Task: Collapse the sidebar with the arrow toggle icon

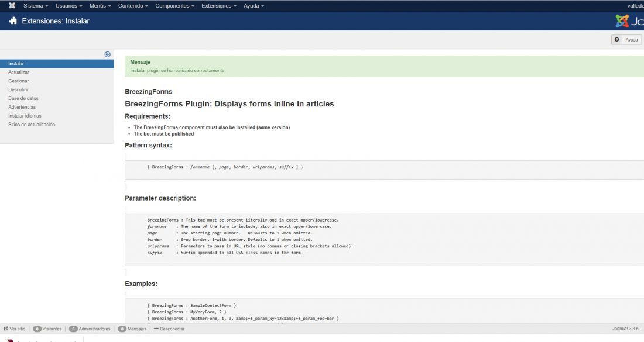Action: (x=108, y=54)
